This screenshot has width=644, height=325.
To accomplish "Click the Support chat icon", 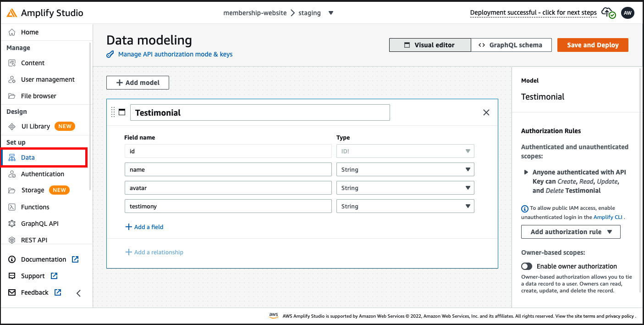I will 12,276.
